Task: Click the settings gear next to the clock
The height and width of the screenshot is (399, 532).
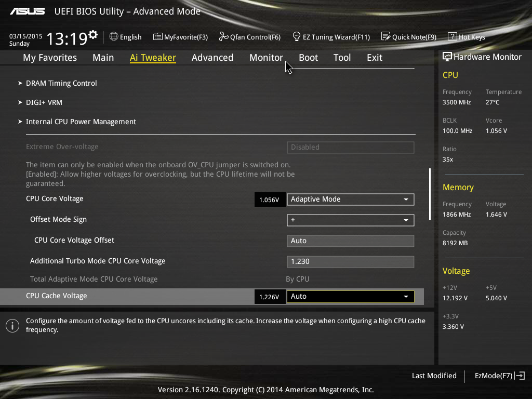Action: click(93, 35)
